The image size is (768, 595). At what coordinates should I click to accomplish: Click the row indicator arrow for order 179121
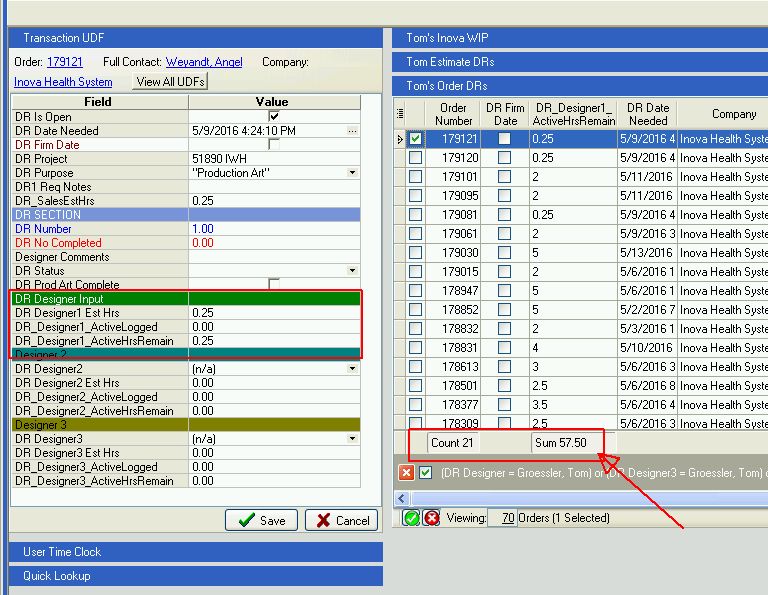pos(400,139)
